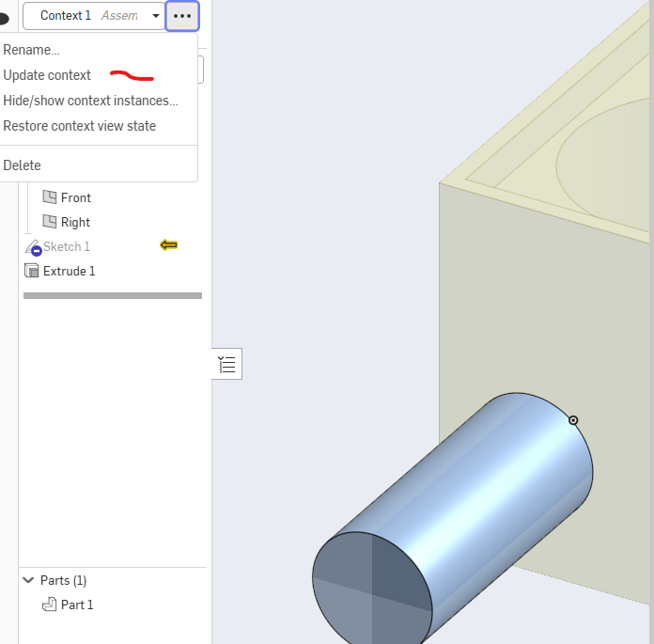Select Part 1 in the parts list

click(77, 605)
